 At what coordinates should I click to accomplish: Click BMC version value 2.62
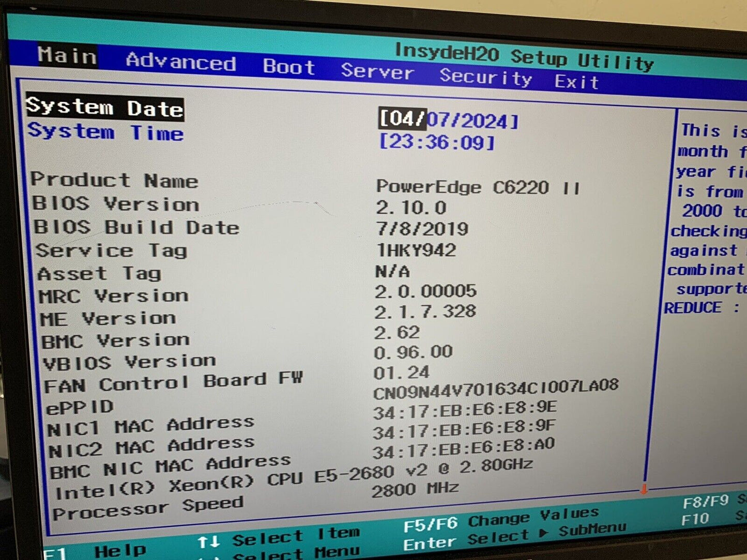click(x=397, y=332)
